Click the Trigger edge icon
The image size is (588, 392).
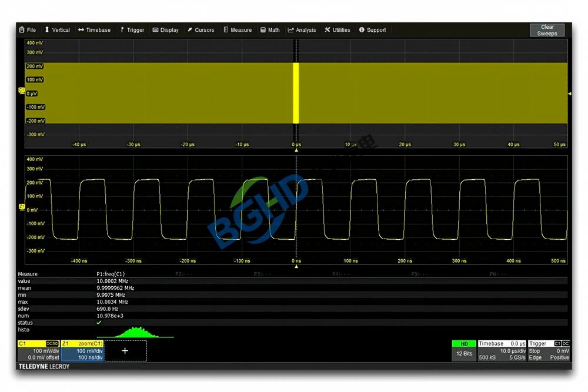click(x=122, y=29)
